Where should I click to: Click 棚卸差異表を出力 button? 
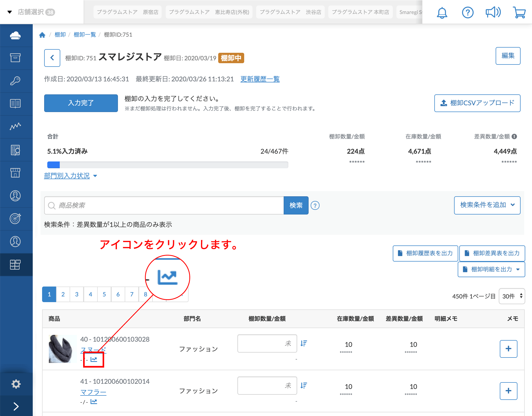pyautogui.click(x=492, y=253)
